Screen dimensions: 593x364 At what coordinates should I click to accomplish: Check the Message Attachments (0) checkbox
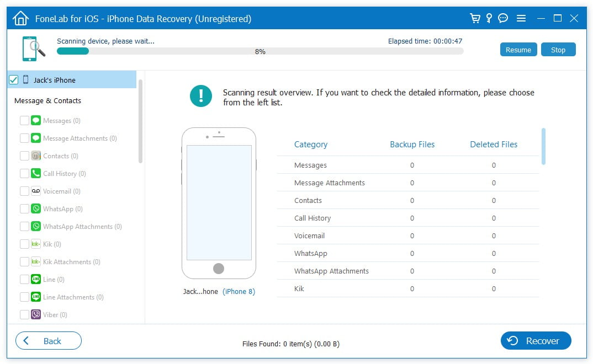(25, 138)
